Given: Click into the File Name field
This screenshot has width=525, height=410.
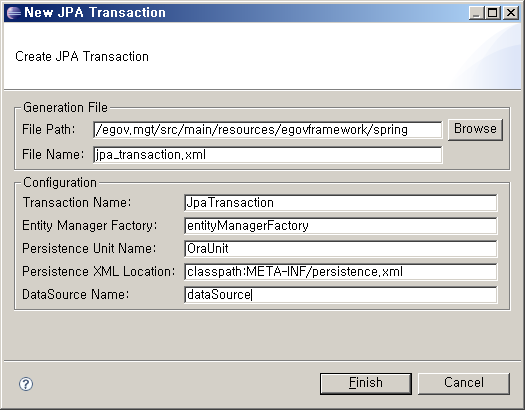Looking at the screenshot, I should [x=268, y=155].
